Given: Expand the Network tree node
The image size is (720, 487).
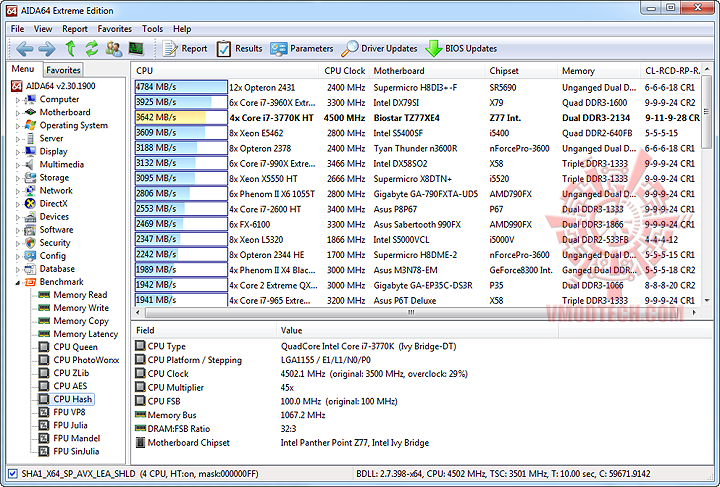Looking at the screenshot, I should [x=18, y=191].
